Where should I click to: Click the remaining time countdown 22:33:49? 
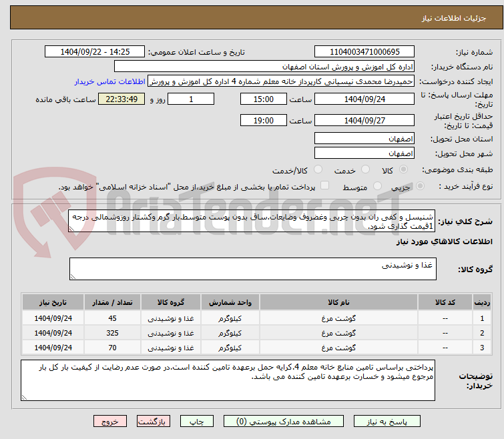pyautogui.click(x=121, y=99)
